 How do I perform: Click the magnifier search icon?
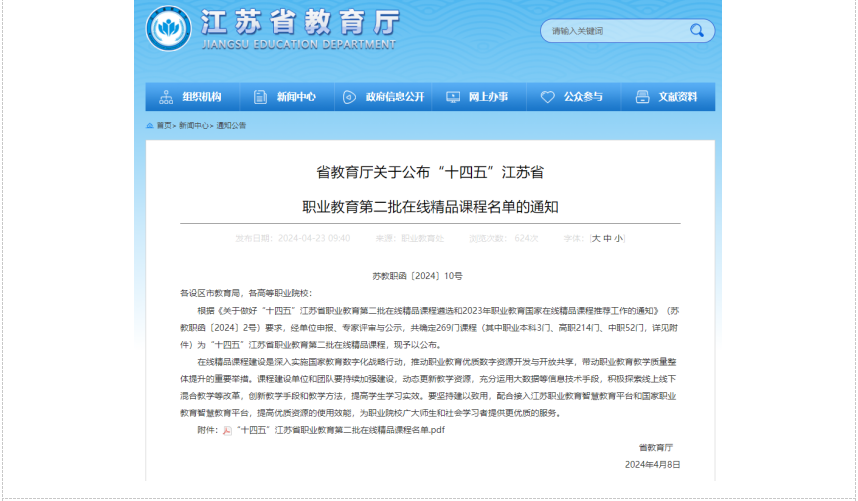696,31
